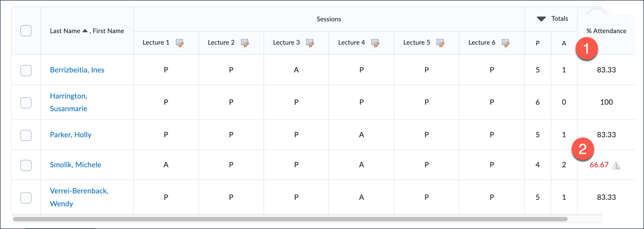The width and height of the screenshot is (644, 229).
Task: Open Lecture 5 attendance entry editor
Action: tap(441, 42)
